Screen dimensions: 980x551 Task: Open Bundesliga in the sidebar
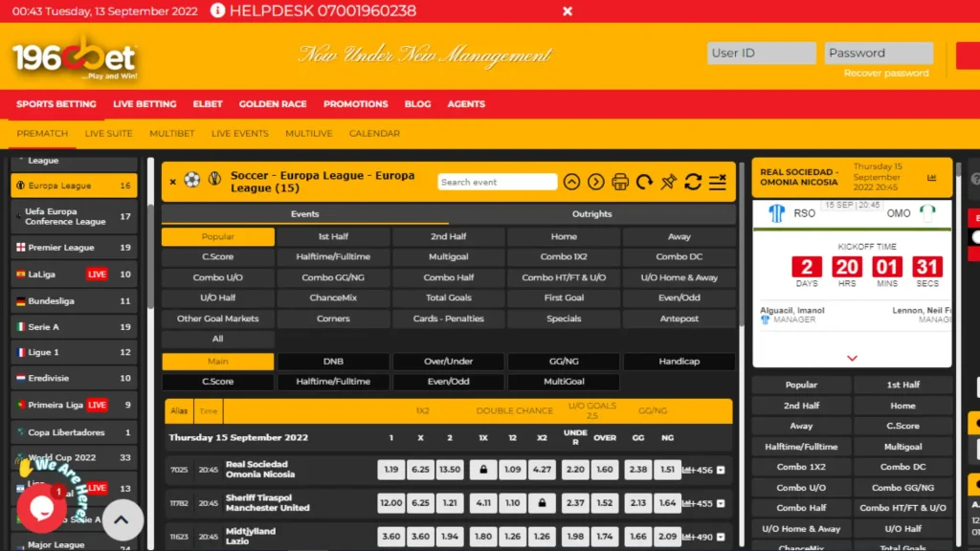coord(74,301)
